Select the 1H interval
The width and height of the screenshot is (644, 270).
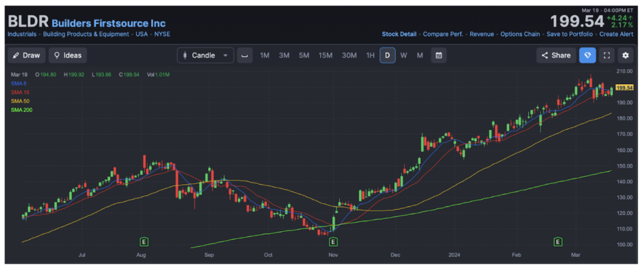click(x=370, y=55)
